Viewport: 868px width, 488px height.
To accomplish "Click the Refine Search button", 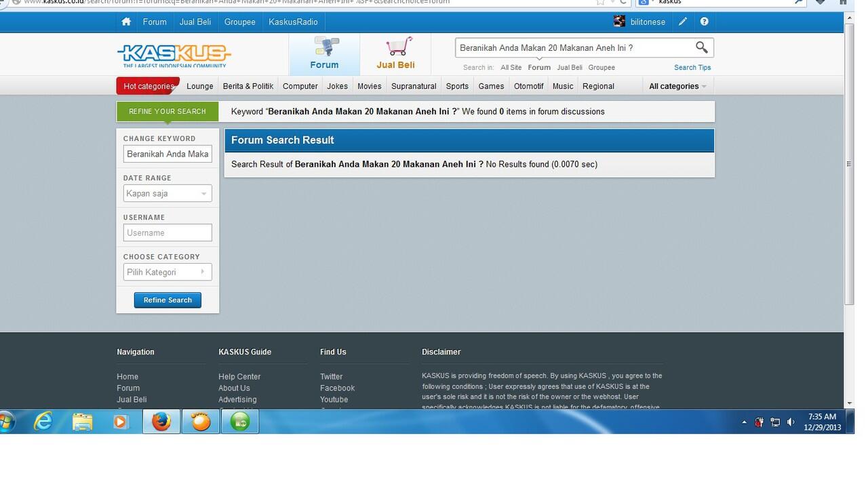I will [167, 300].
